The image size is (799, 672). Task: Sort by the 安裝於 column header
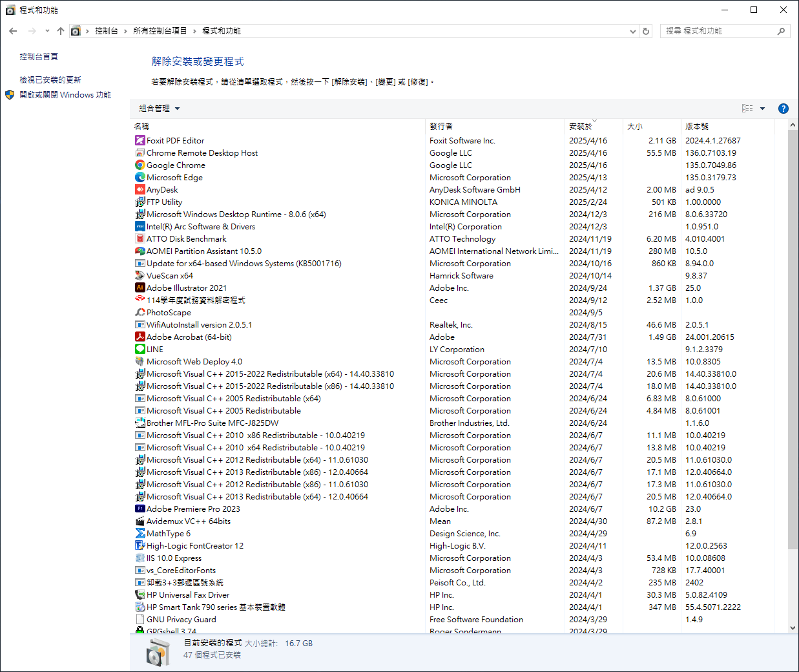pos(594,126)
